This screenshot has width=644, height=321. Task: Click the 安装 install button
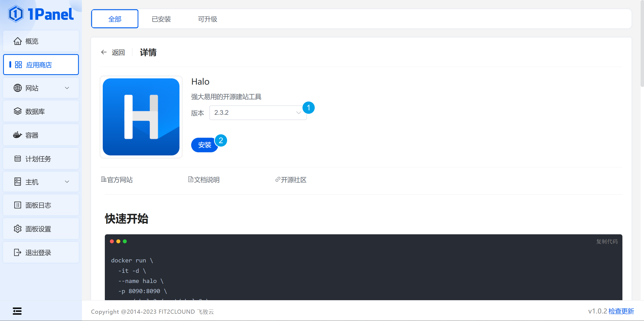pos(205,145)
